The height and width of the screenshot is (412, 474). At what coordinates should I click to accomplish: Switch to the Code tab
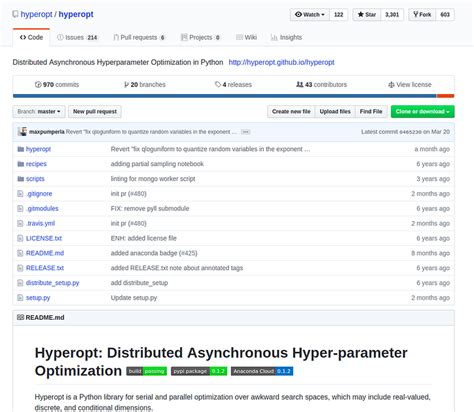coord(31,37)
